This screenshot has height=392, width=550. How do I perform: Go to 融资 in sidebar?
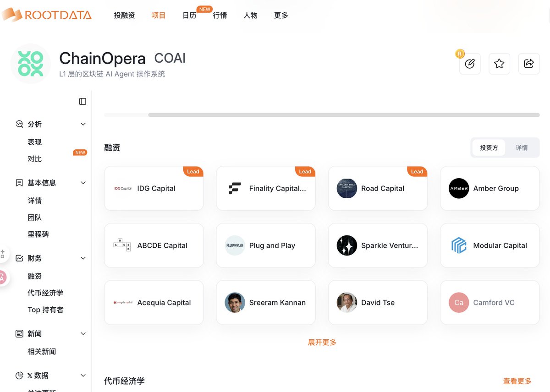coord(35,276)
